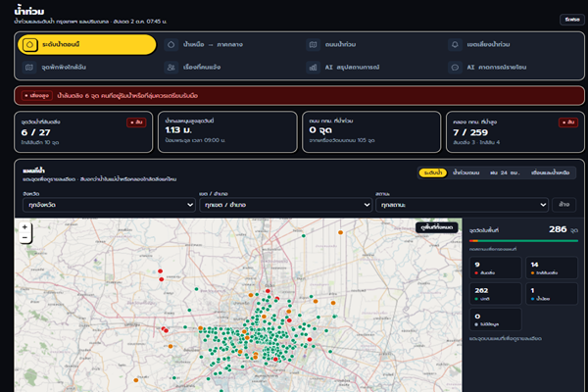Click the ล้าง clear filters button
This screenshot has height=392, width=588.
coord(564,205)
